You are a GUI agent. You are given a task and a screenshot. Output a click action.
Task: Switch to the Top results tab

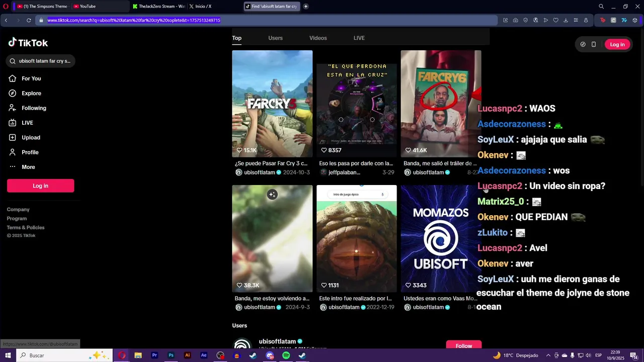pos(236,38)
